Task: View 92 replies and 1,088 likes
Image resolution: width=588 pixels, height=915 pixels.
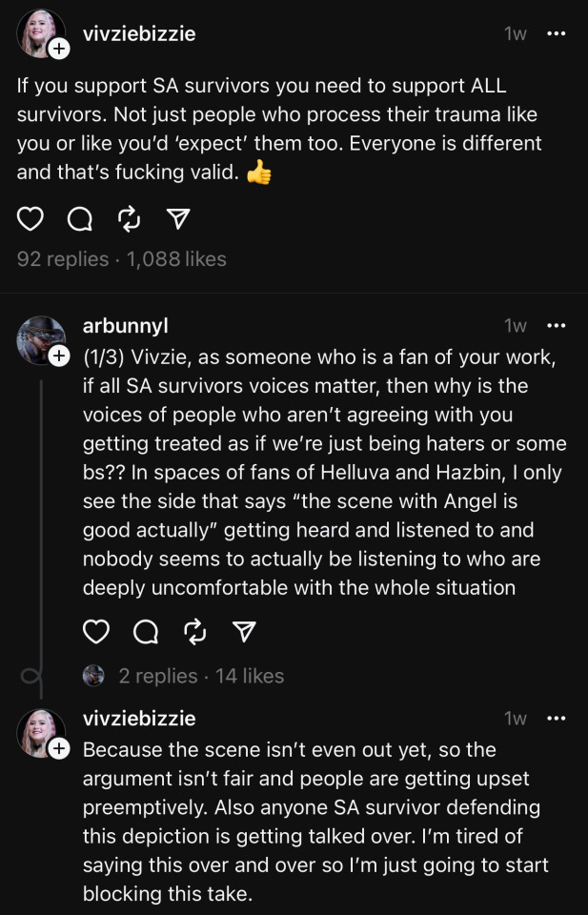Action: coord(121,258)
